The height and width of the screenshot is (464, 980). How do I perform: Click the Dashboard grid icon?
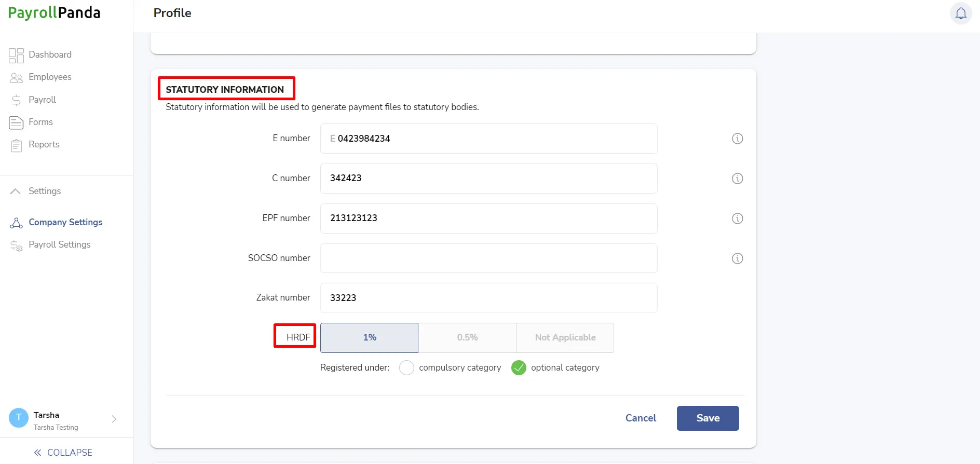[x=16, y=55]
